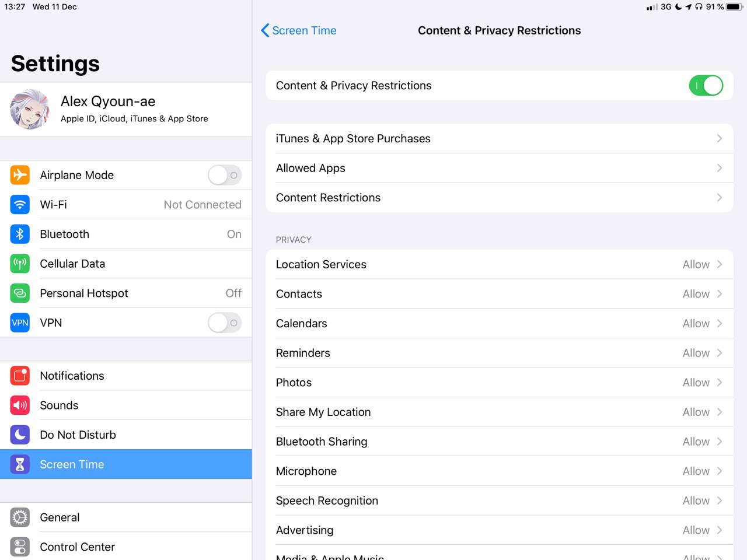The image size is (747, 560).
Task: Tap the Control Center icon
Action: (20, 547)
